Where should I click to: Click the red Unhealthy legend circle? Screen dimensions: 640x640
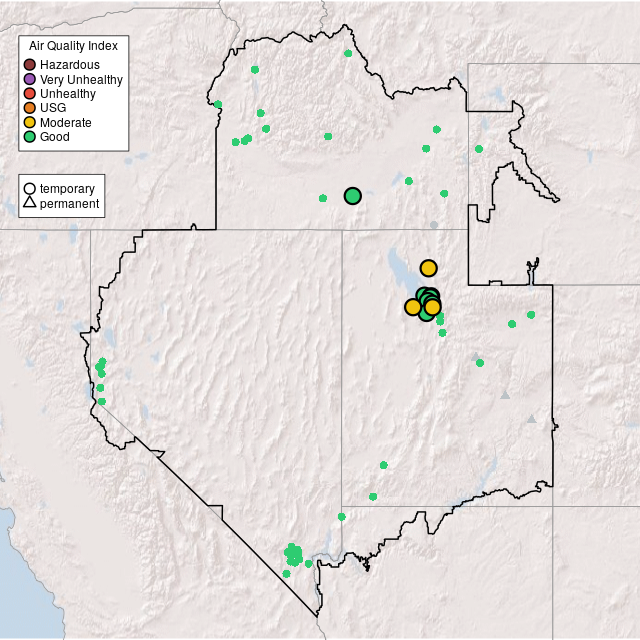30,94
